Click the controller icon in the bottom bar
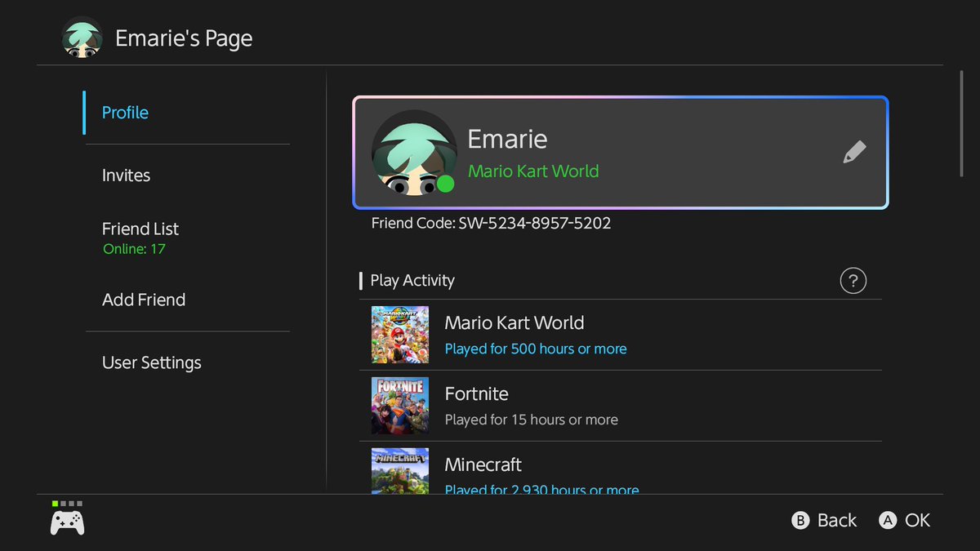980x551 pixels. pyautogui.click(x=67, y=522)
